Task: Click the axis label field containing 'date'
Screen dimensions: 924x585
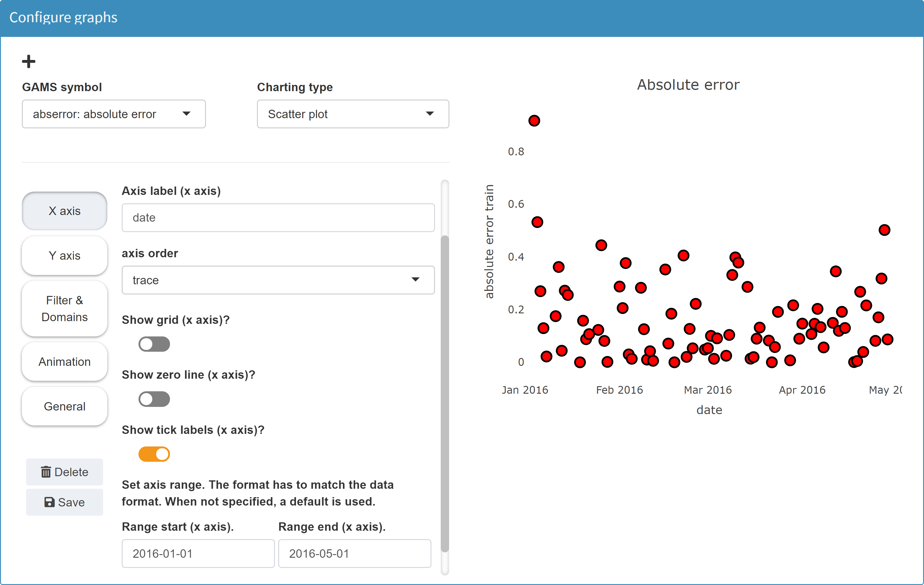Action: coord(278,218)
